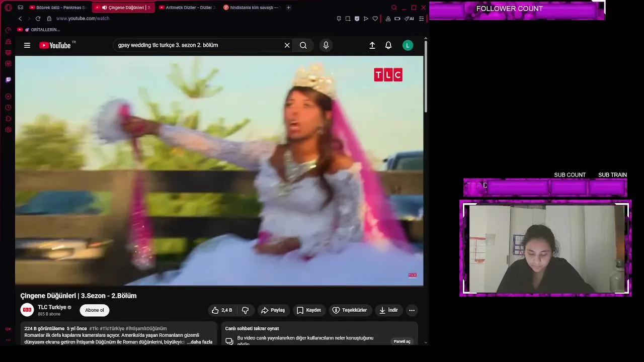Image resolution: width=644 pixels, height=362 pixels.
Task: Open GX Corner in sidebar bottom
Action: pos(8,329)
